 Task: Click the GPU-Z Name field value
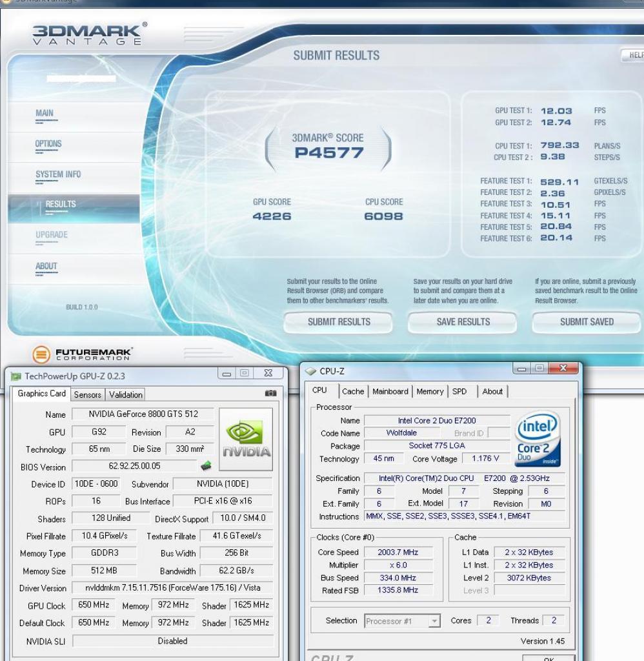[143, 414]
